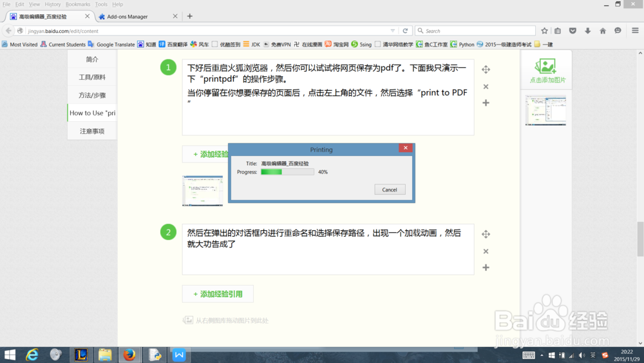
Task: Delete step 2 with its X icon
Action: [486, 251]
